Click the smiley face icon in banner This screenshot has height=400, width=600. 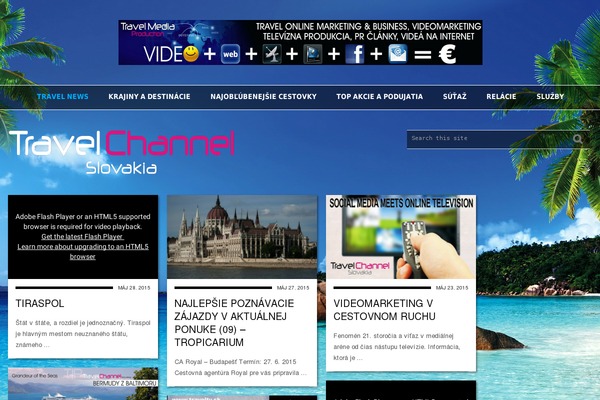(191, 54)
